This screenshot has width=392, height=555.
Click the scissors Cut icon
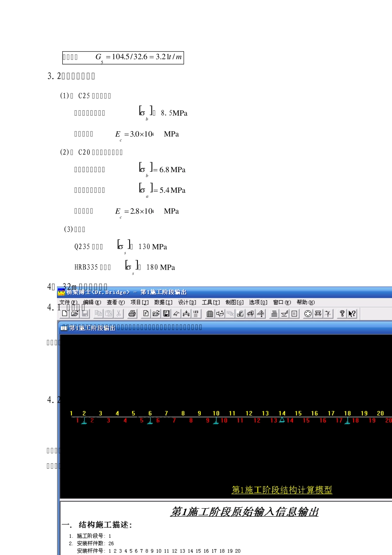pyautogui.click(x=119, y=314)
